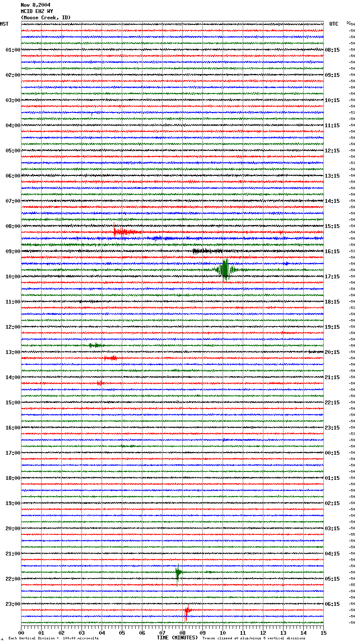Click the 08:15 UTC time label

pos(332,50)
